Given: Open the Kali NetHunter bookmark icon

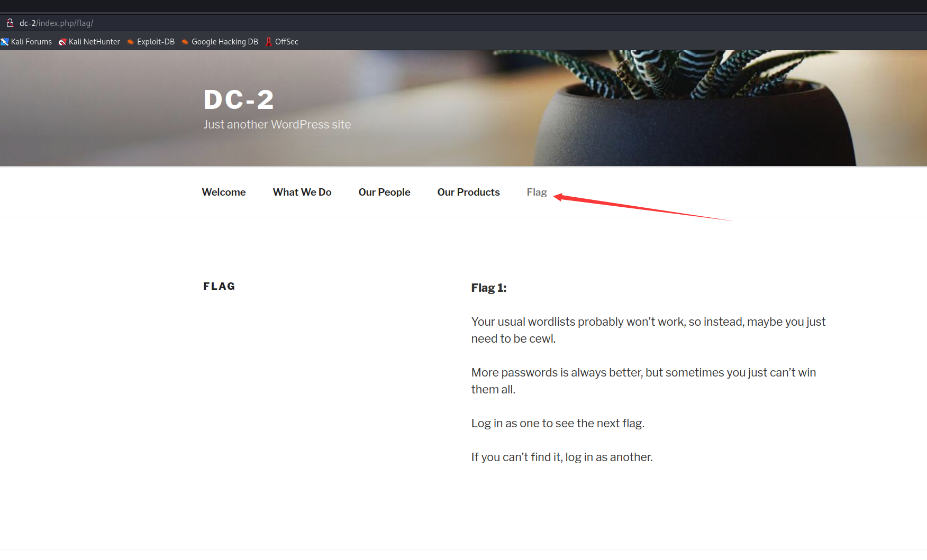Looking at the screenshot, I should point(62,42).
